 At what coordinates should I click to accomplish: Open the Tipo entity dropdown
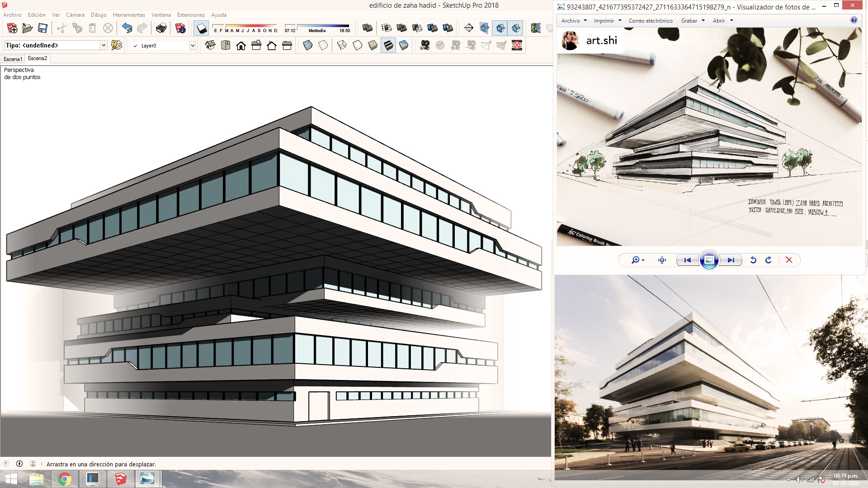(x=103, y=45)
